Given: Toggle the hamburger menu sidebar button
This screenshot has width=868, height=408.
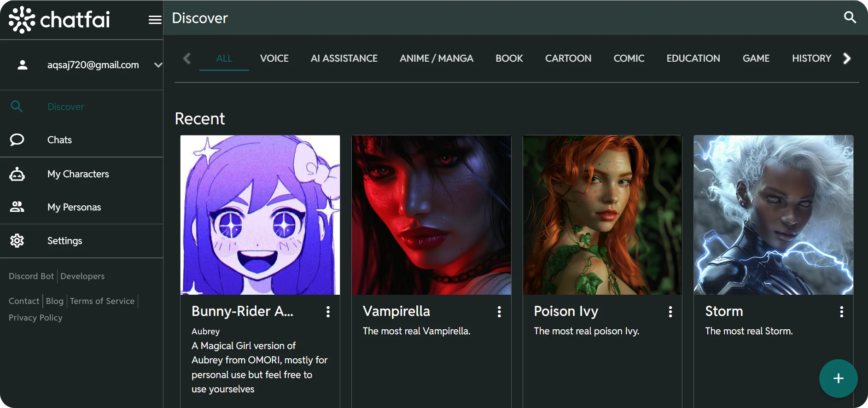Looking at the screenshot, I should (155, 19).
